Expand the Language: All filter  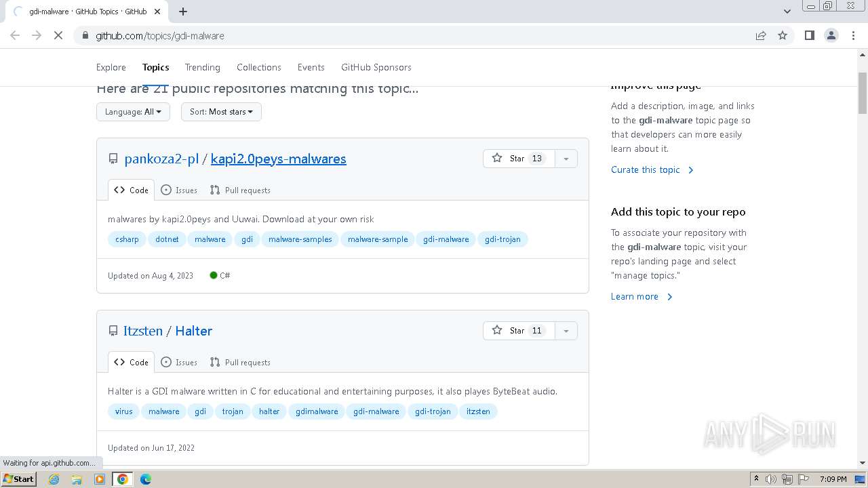click(x=133, y=112)
